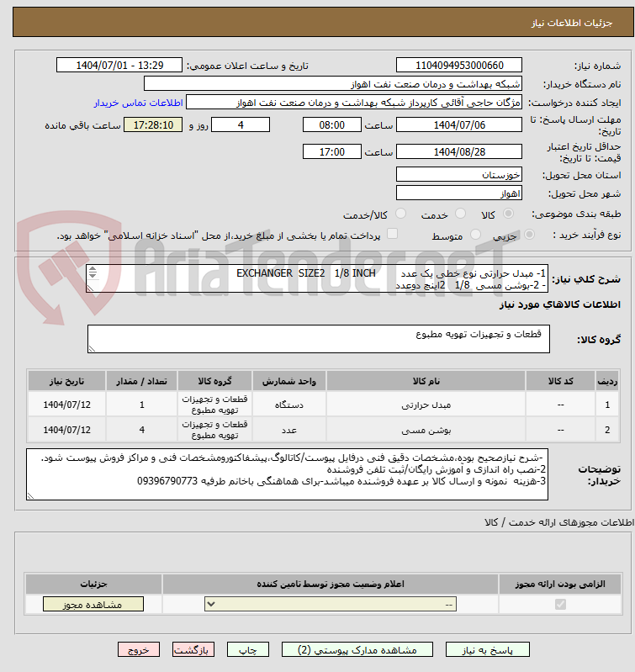
Task: Click the deadline date field 1404/07/06
Action: click(459, 124)
